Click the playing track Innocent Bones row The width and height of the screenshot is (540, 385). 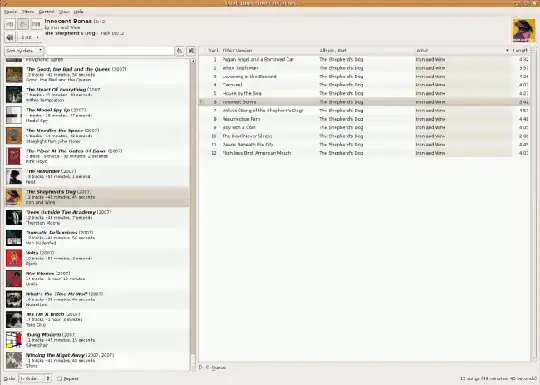point(364,102)
